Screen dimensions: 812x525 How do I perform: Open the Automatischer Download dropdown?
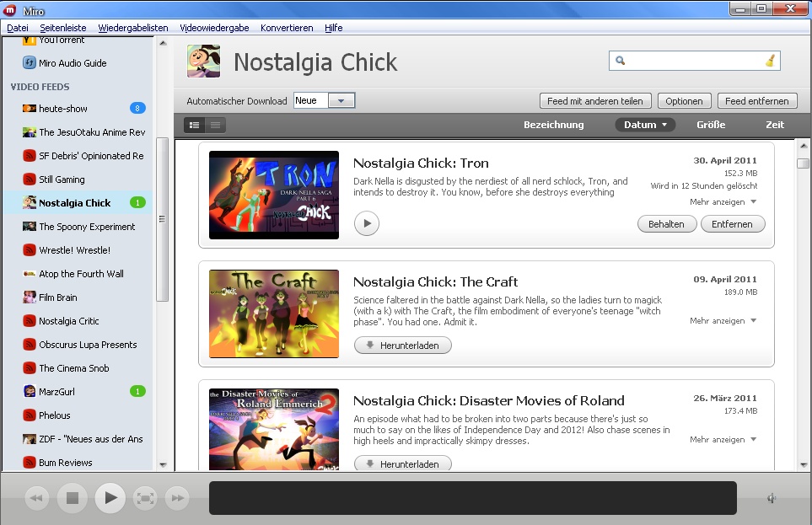(x=341, y=101)
